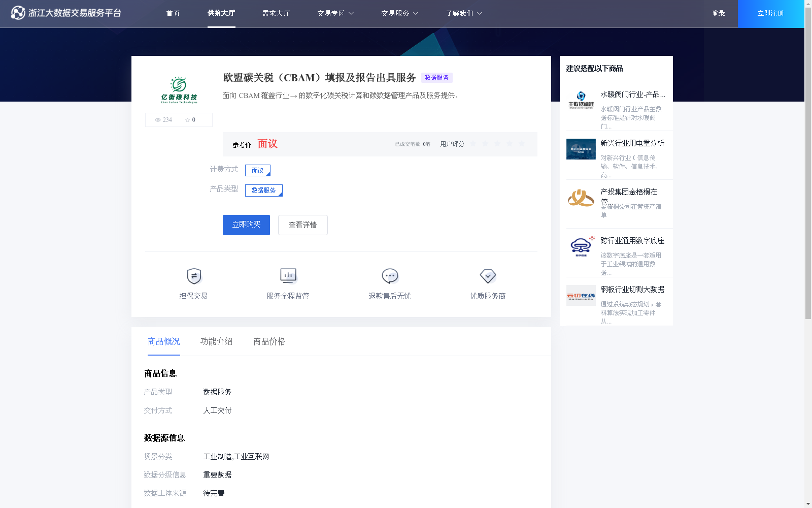Click the 待完善 data source value
812x508 pixels.
pyautogui.click(x=214, y=493)
